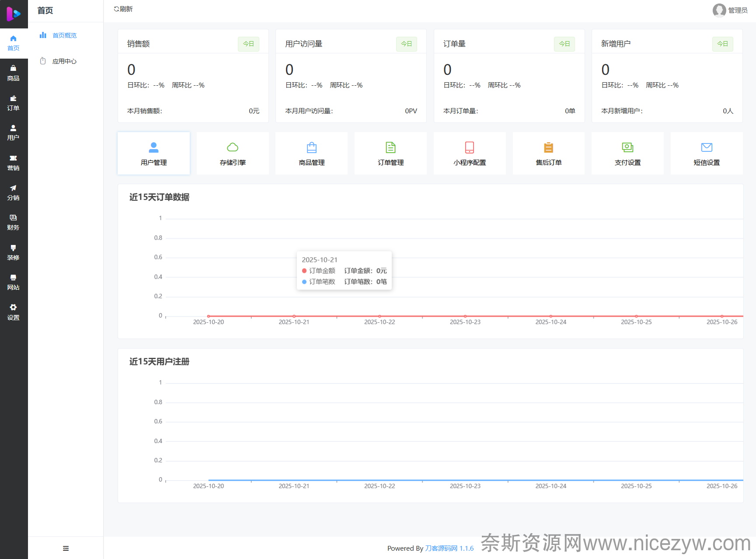The height and width of the screenshot is (559, 756).
Task: Open the 刀客源码网 footer link
Action: 441,548
